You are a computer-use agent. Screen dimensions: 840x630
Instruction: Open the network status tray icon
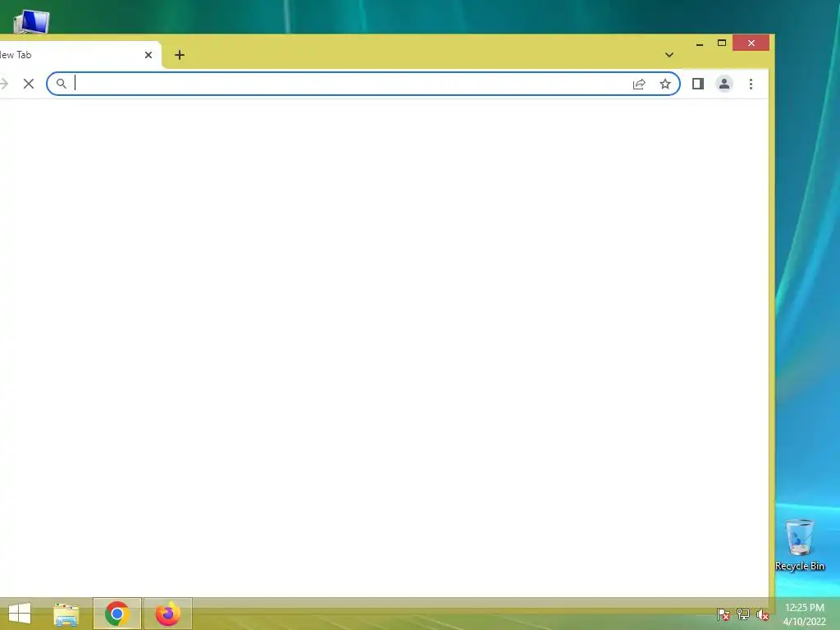click(743, 614)
